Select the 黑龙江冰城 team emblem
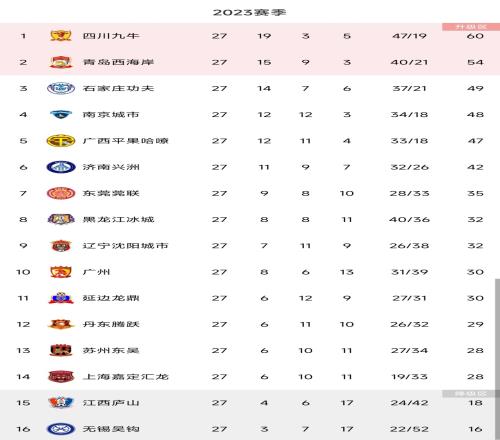Image resolution: width=500 pixels, height=440 pixels. (61, 219)
